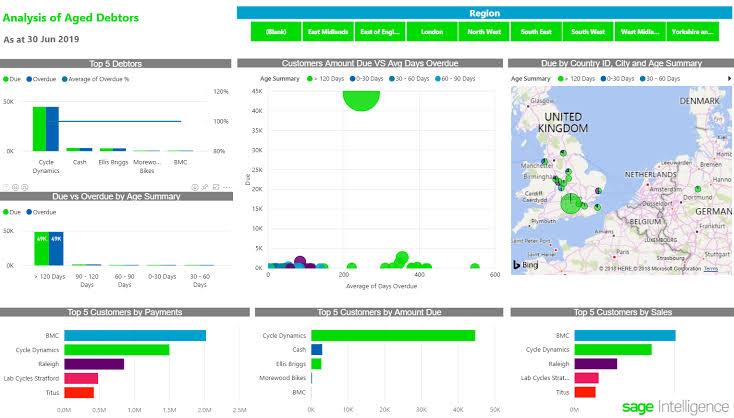Click 'Top 5 Debtors' chart title

coord(116,64)
